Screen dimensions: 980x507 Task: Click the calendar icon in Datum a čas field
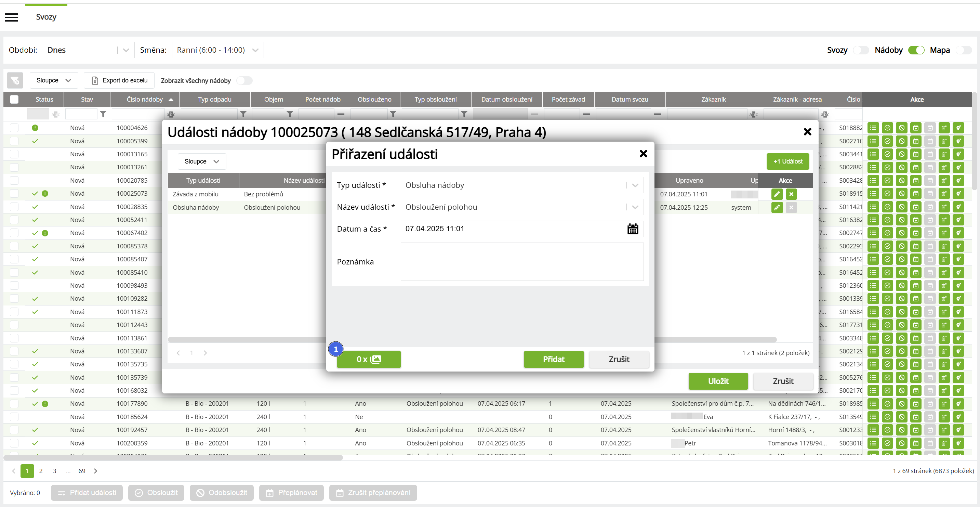point(632,229)
